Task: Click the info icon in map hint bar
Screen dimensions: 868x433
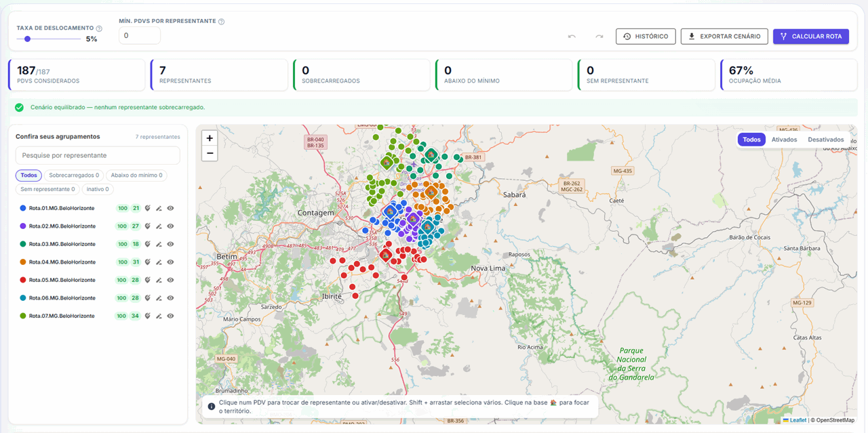Action: tap(212, 407)
